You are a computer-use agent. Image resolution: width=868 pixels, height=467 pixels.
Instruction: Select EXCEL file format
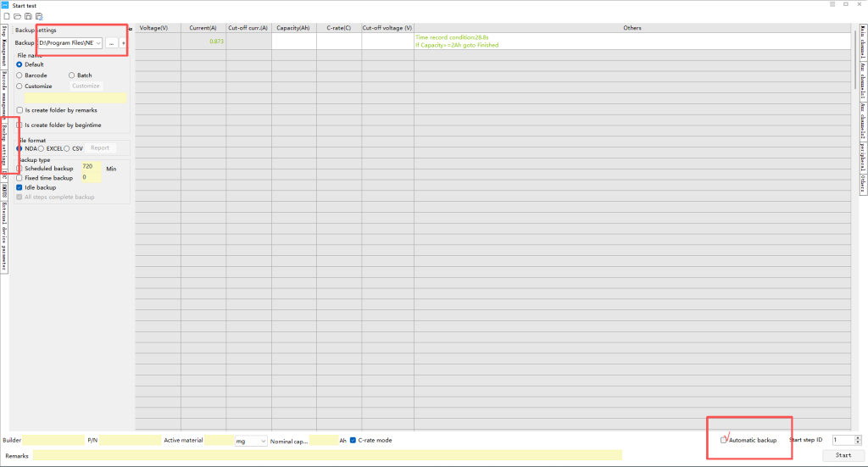click(x=42, y=148)
